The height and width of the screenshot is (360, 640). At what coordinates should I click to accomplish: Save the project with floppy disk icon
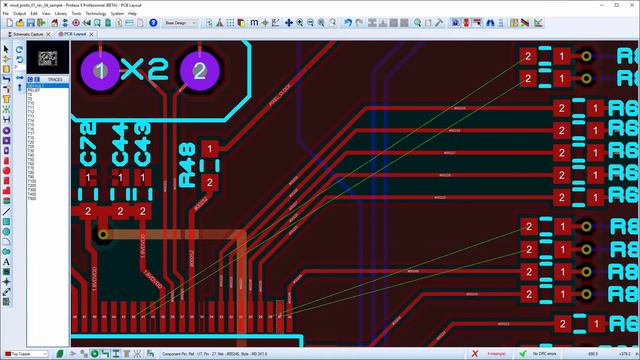coord(31,23)
